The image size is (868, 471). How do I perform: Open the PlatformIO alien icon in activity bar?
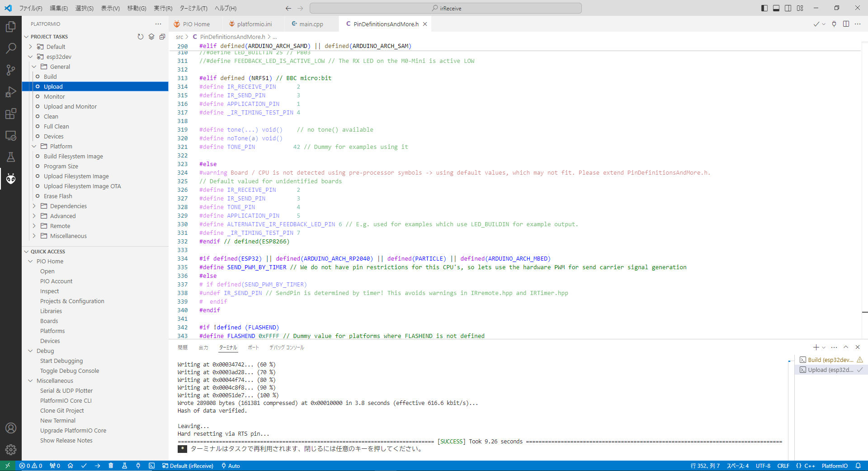(x=11, y=179)
